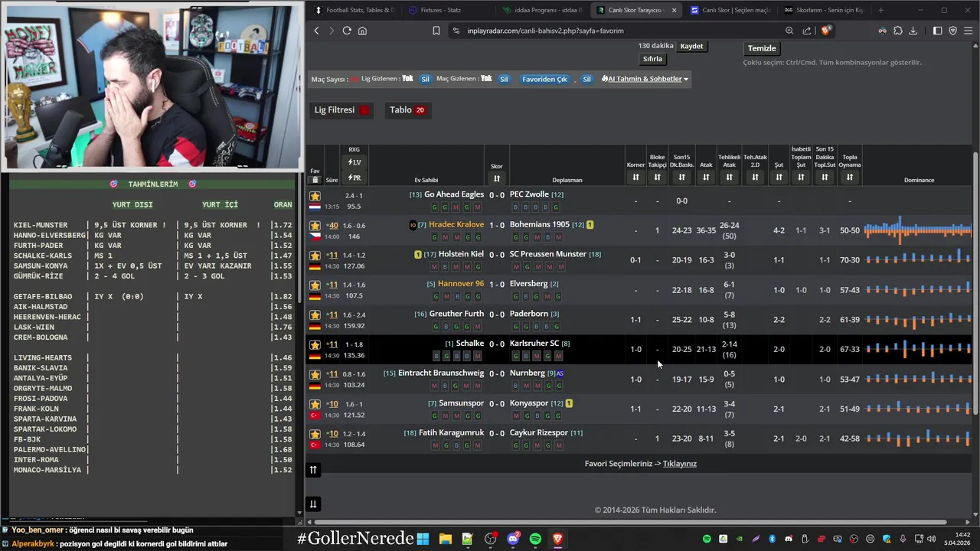
Task: Open the Hradec Kralove team link
Action: click(456, 224)
